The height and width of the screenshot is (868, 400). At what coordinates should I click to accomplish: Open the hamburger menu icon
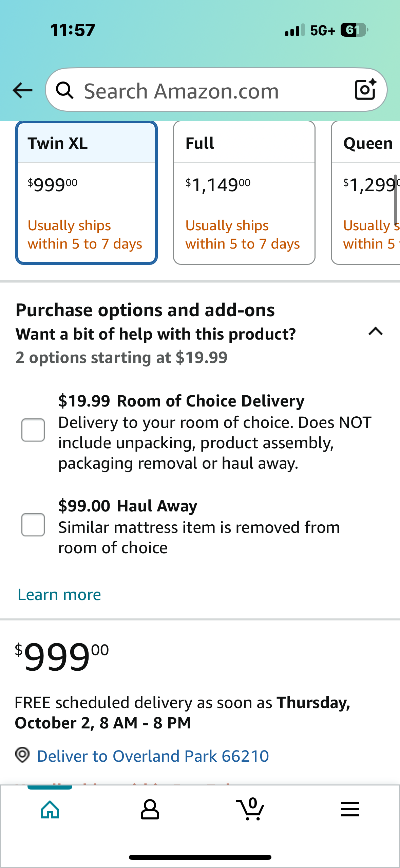point(350,810)
